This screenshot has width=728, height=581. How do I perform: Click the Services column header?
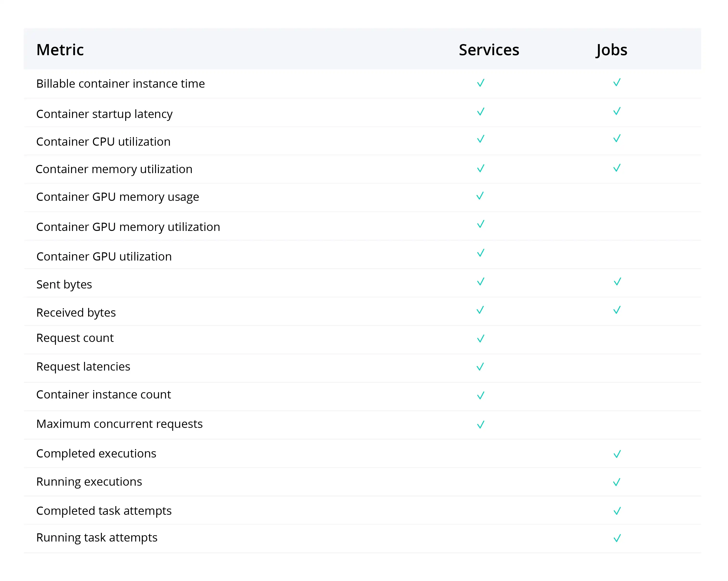(x=489, y=50)
